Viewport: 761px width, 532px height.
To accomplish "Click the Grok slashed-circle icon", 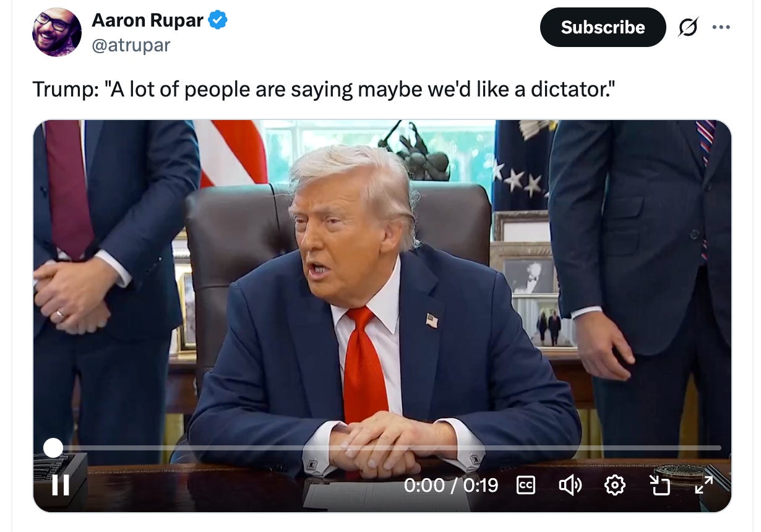I will (x=688, y=27).
